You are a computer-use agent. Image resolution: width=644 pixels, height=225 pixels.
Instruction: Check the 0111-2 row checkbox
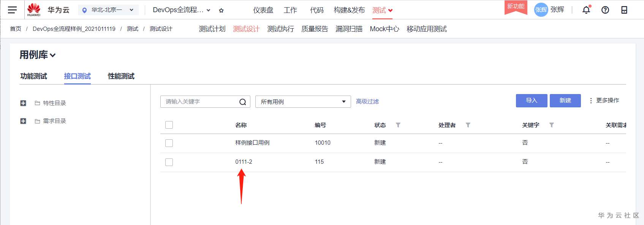click(x=169, y=162)
